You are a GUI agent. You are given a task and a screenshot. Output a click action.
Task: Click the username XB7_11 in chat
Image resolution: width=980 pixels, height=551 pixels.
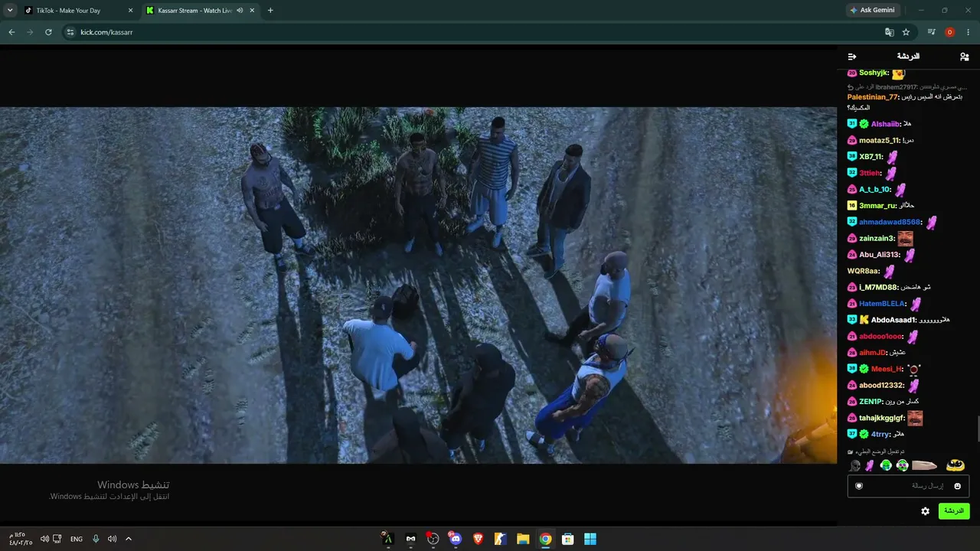(x=871, y=157)
